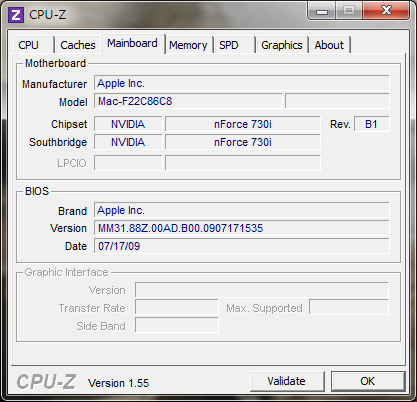
Task: Click the BIOS date 07/17/09
Action: point(241,246)
